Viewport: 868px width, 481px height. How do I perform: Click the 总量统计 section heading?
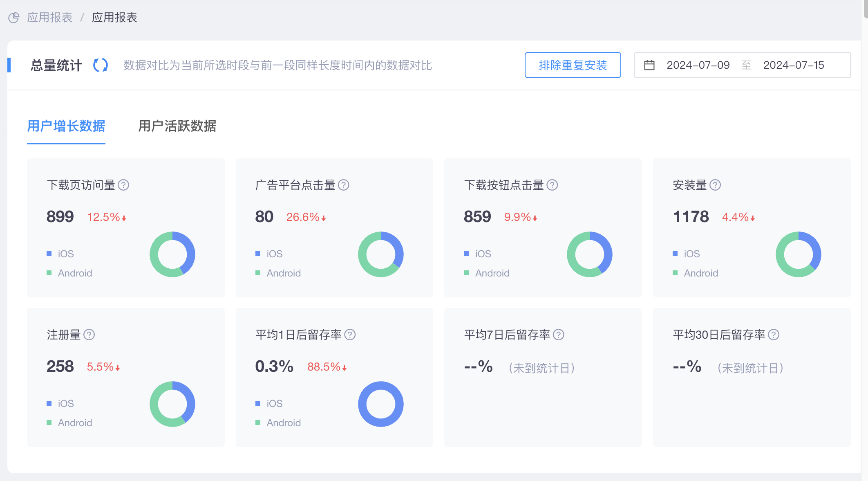click(x=56, y=65)
